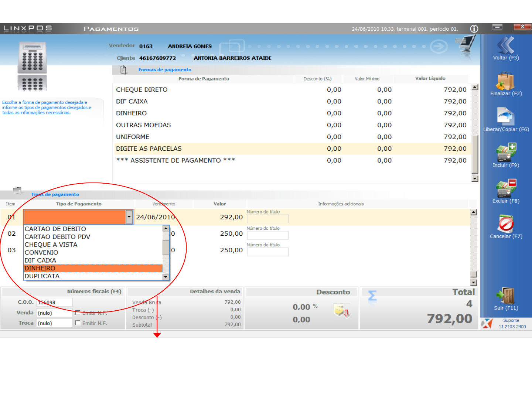
Task: Select the DIF CAIXA payment form row
Action: [x=291, y=101]
